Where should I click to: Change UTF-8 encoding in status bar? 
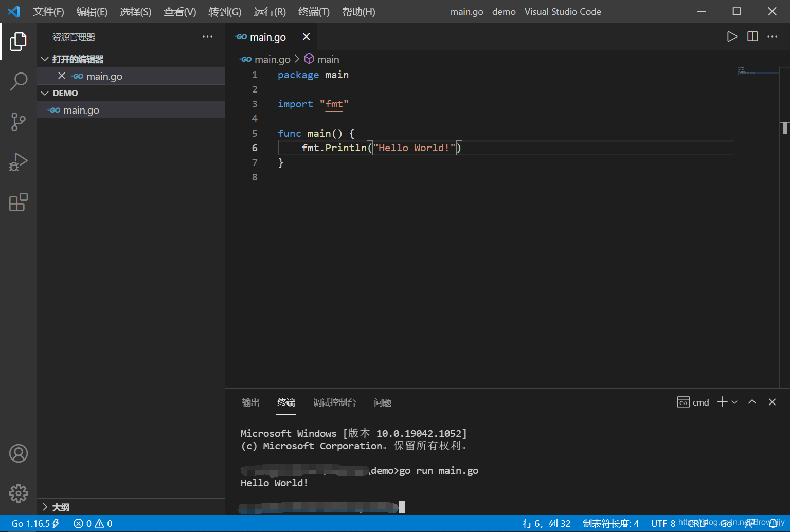(663, 523)
